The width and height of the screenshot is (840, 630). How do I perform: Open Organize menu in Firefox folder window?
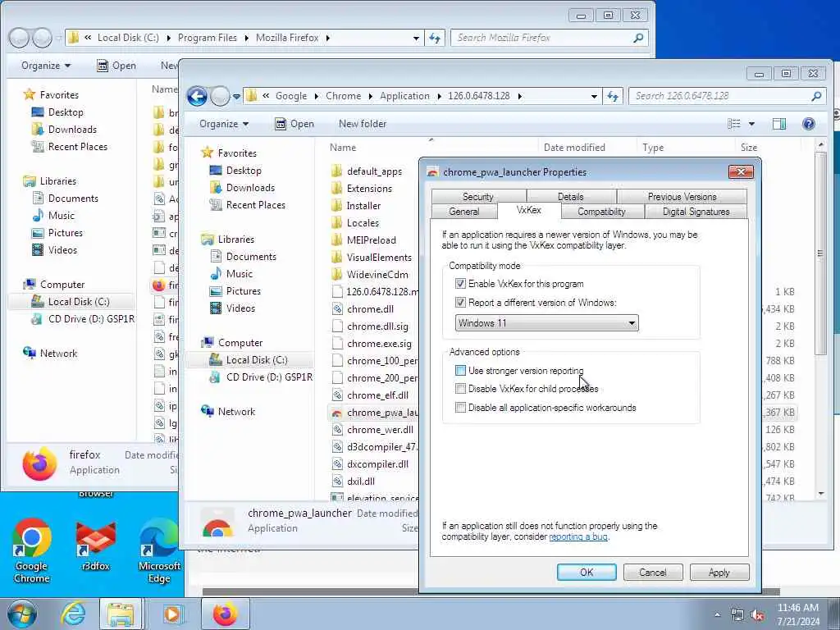click(46, 66)
